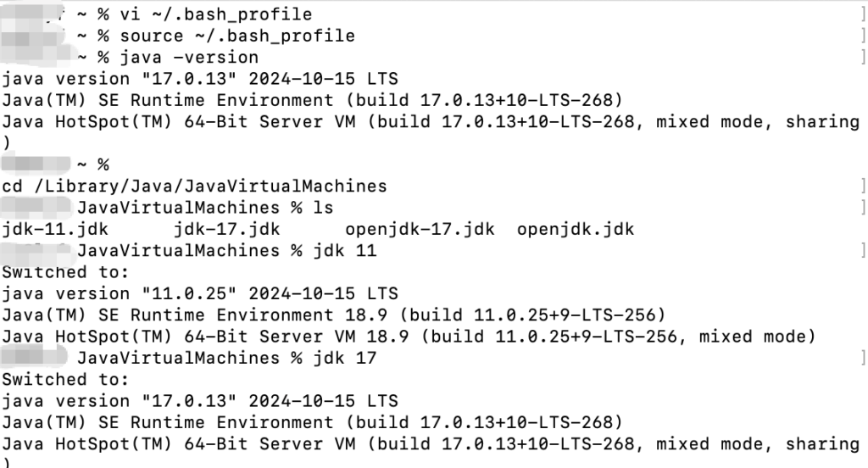Select the jdk-11.jdk entry in listing
868x468 pixels.
pyautogui.click(x=55, y=229)
